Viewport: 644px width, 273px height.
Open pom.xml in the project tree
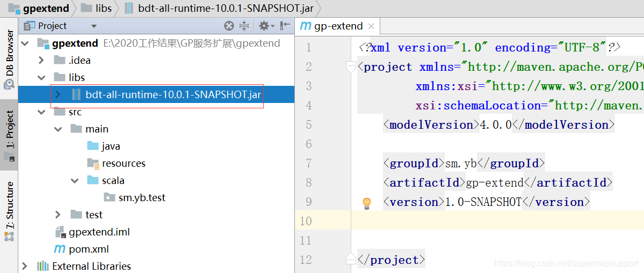point(89,249)
